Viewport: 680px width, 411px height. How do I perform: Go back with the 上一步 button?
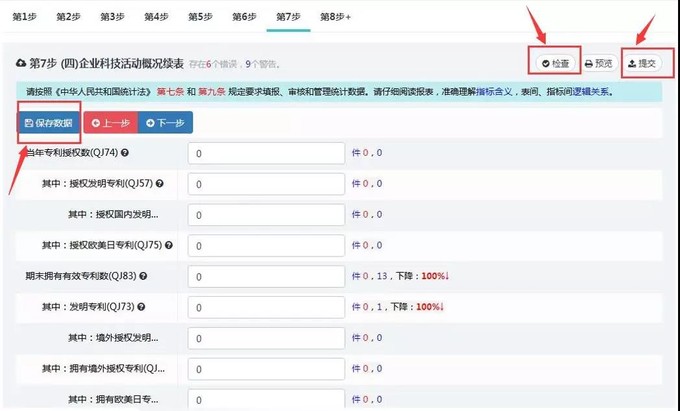(x=111, y=123)
